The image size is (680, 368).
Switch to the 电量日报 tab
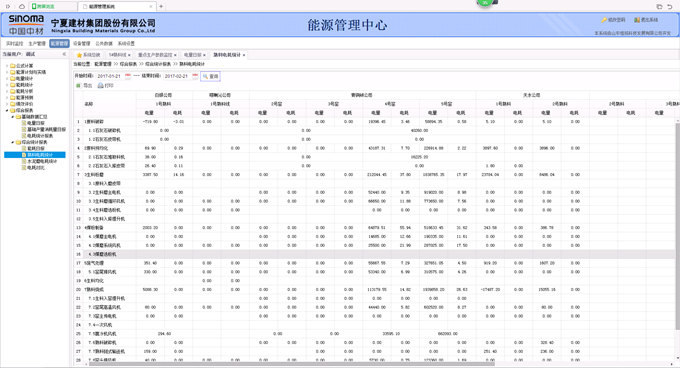pyautogui.click(x=193, y=55)
